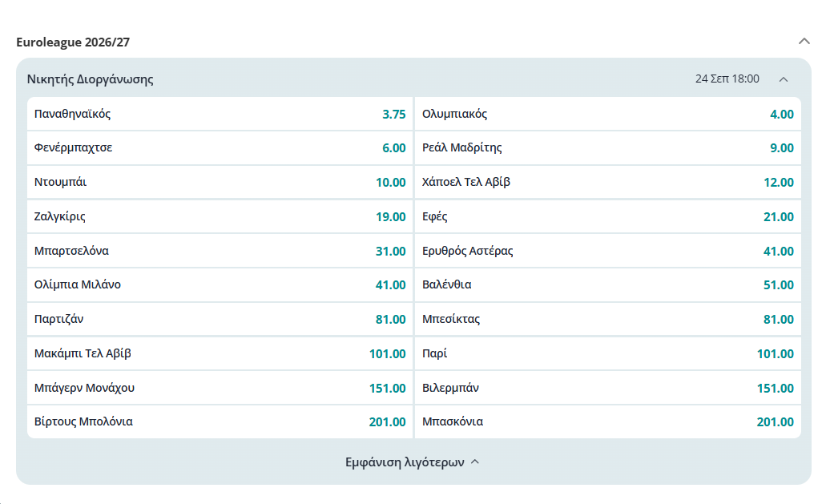Bet on Ζαλγκίρις at 19.00
Viewport: 826px width, 504px height.
(x=220, y=216)
